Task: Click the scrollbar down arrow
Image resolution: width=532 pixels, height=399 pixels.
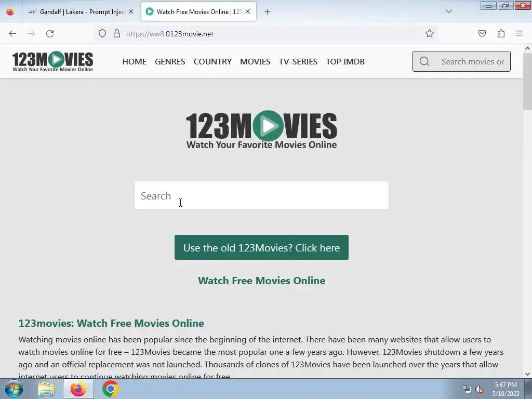Action: pyautogui.click(x=527, y=374)
